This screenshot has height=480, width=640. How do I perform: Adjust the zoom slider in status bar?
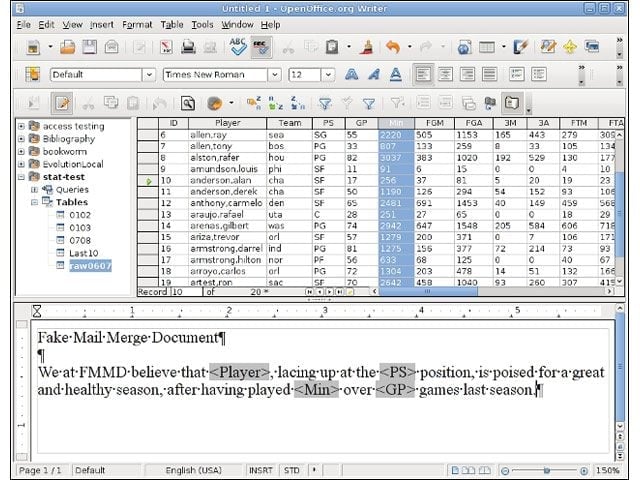click(545, 471)
